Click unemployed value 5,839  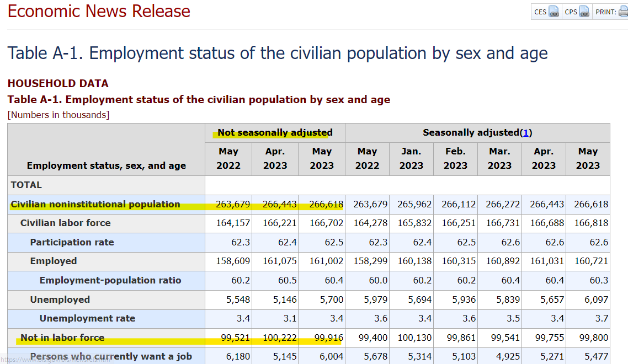click(x=508, y=299)
